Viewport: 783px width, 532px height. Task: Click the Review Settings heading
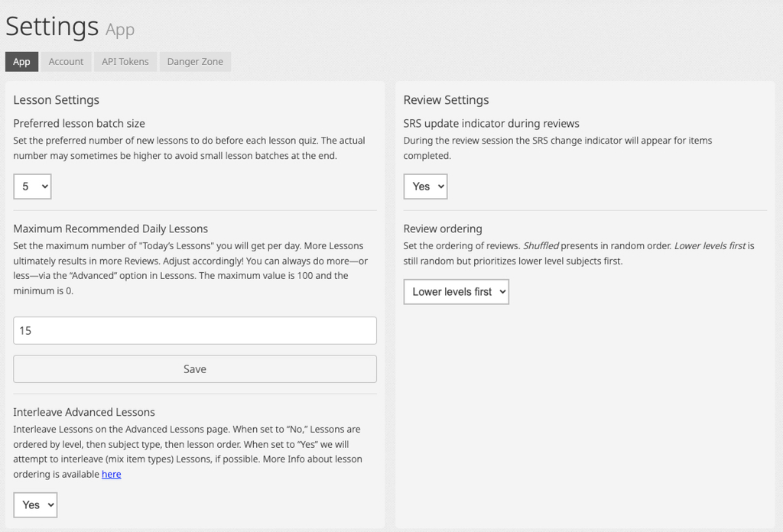click(x=446, y=100)
